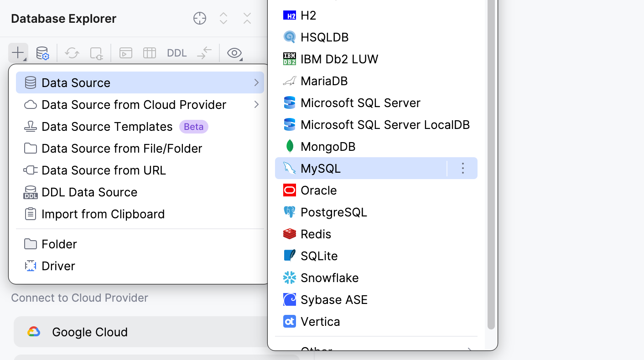Image resolution: width=644 pixels, height=360 pixels.
Task: Click the icon beside Microsoft SQL Server
Action: tap(290, 103)
